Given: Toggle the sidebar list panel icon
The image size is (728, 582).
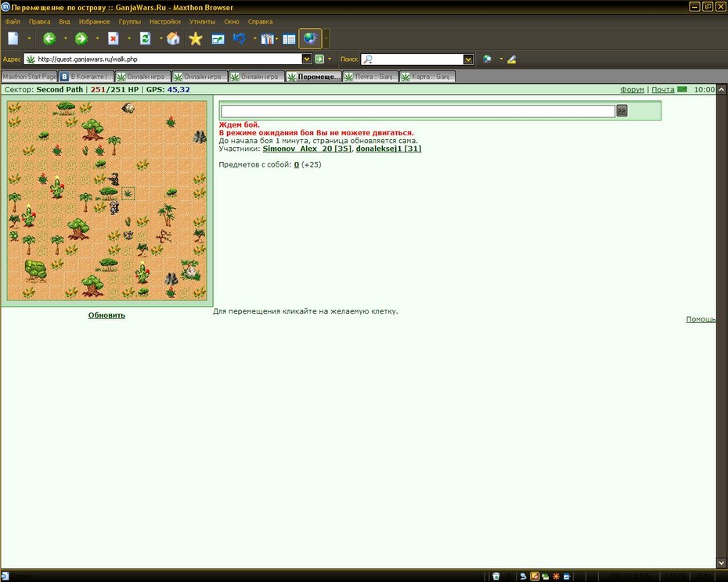Looking at the screenshot, I should 289,39.
